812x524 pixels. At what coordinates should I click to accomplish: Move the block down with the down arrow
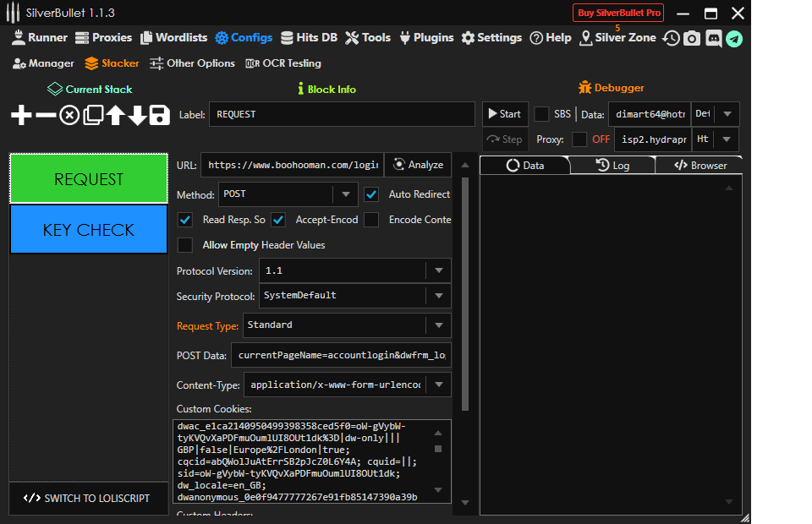tap(137, 116)
